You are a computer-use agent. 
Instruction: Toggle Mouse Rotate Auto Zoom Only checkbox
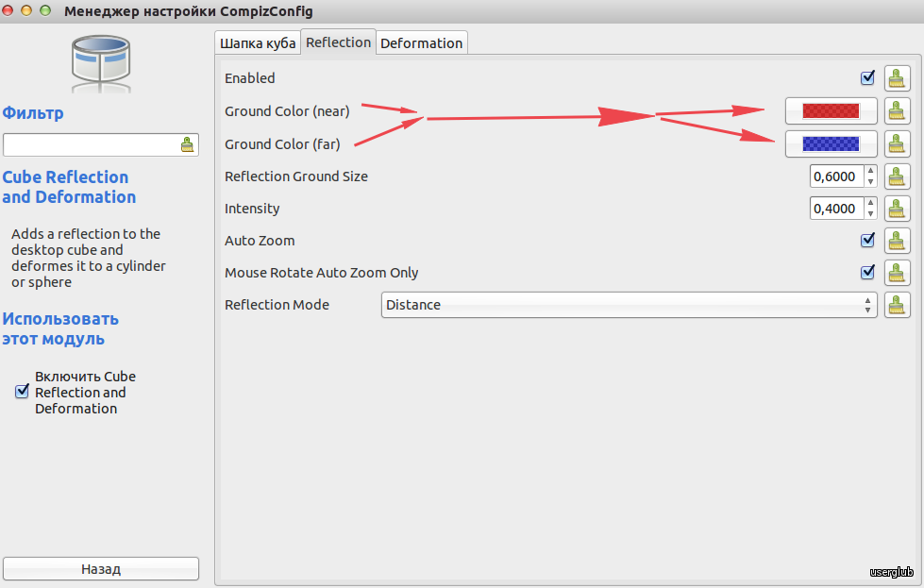click(x=867, y=272)
